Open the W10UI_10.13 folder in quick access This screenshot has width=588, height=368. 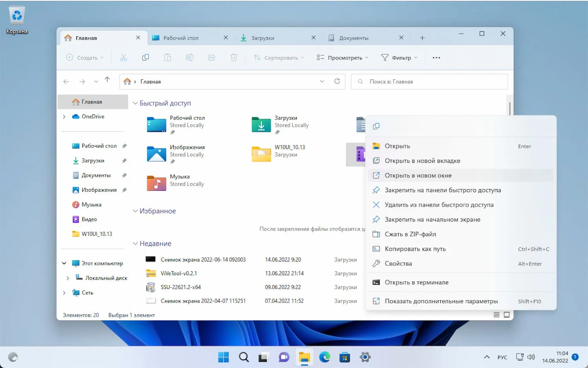coord(279,153)
